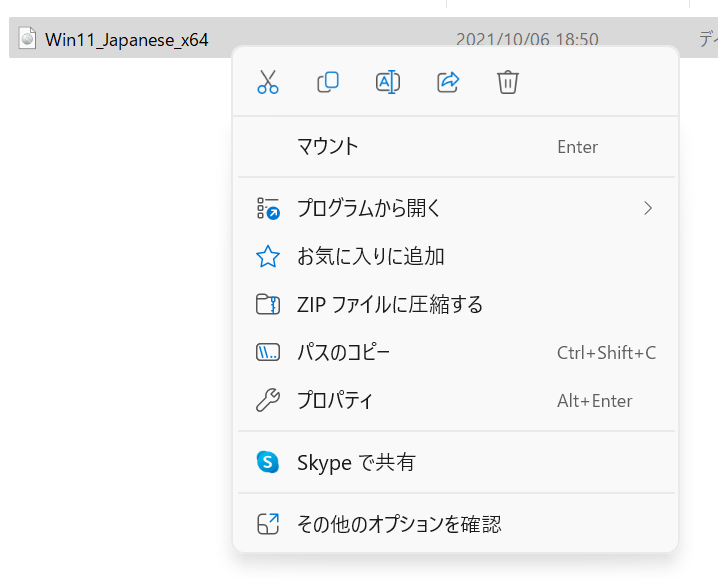The image size is (718, 579).
Task: Click the Rename icon in the top row
Action: coord(388,82)
